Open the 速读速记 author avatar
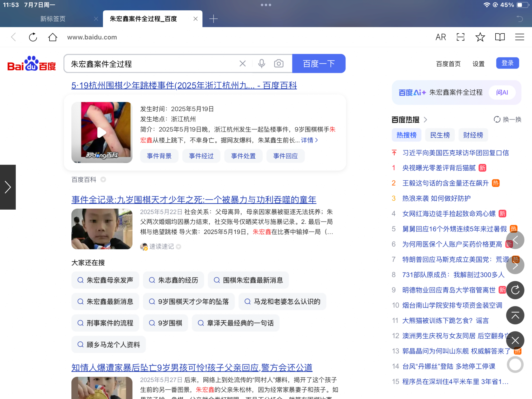This screenshot has height=399, width=532. (144, 247)
